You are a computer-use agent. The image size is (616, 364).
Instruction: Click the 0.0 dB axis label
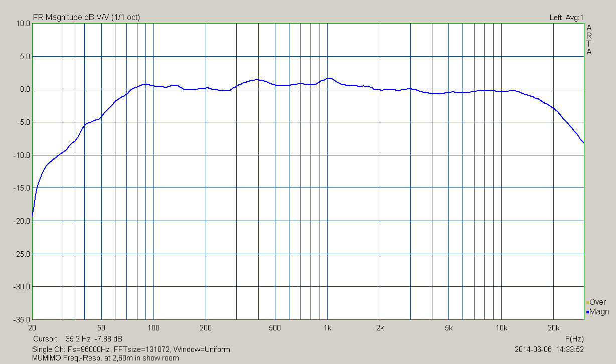tap(23, 89)
